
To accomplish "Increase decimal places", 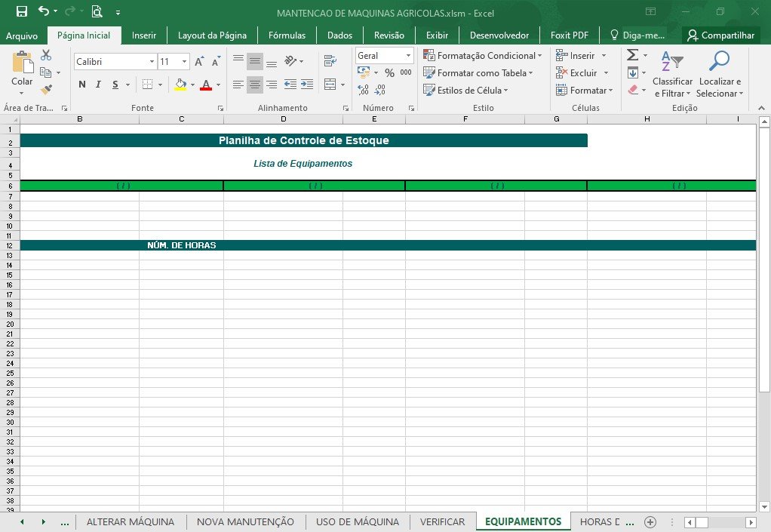I will click(x=364, y=90).
